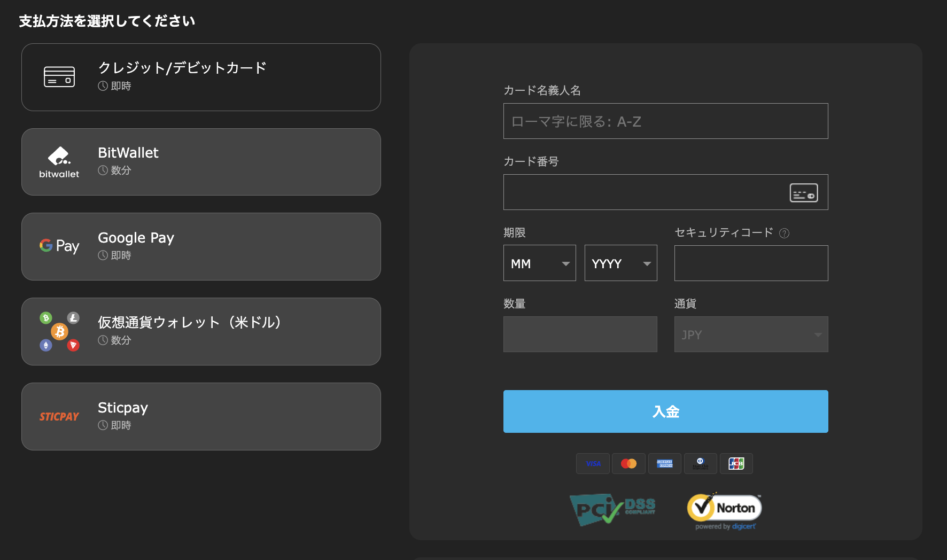Viewport: 947px width, 560px height.
Task: Click the cryptocurrency coins icon
Action: coord(59,331)
